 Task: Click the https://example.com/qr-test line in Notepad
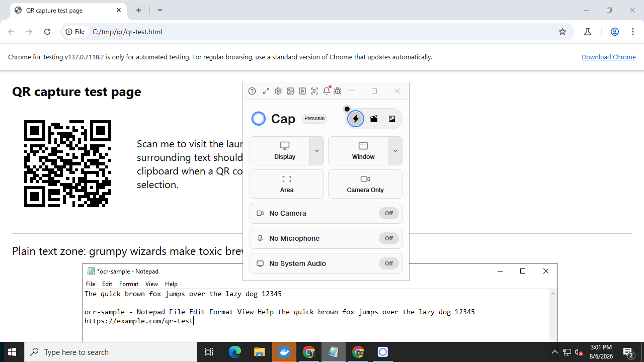pos(139,321)
